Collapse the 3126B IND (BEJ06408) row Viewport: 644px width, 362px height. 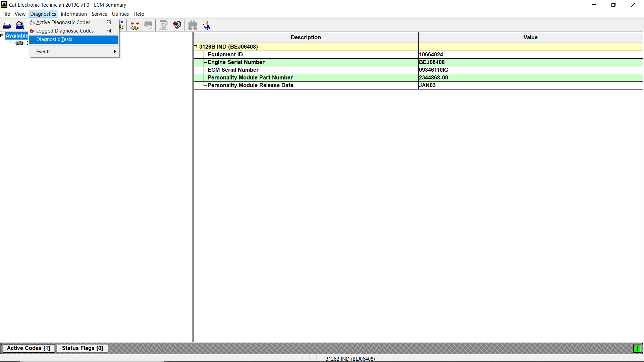pyautogui.click(x=196, y=47)
